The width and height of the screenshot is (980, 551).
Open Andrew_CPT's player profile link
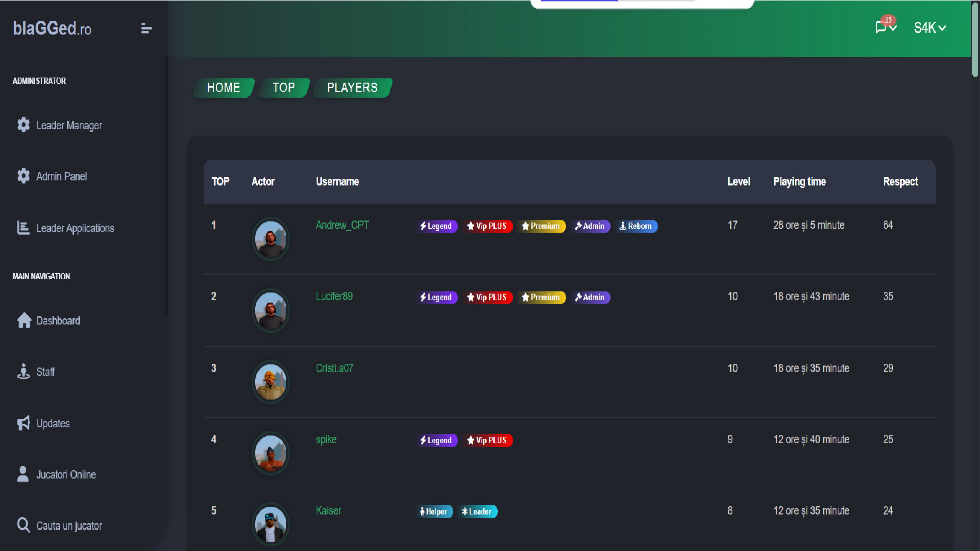click(342, 225)
